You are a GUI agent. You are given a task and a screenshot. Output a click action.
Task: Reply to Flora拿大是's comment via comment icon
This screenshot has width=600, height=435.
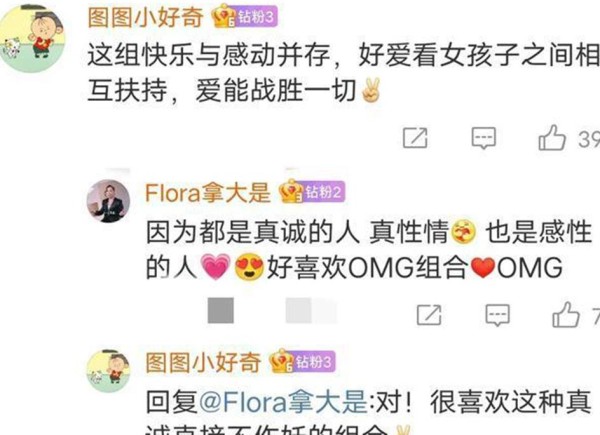(497, 315)
